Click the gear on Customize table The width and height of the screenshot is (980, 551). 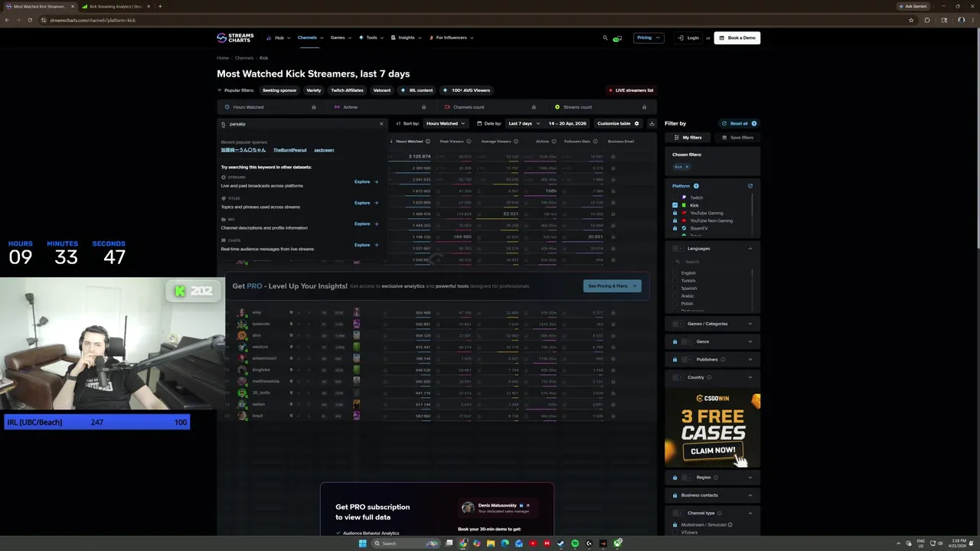click(636, 123)
